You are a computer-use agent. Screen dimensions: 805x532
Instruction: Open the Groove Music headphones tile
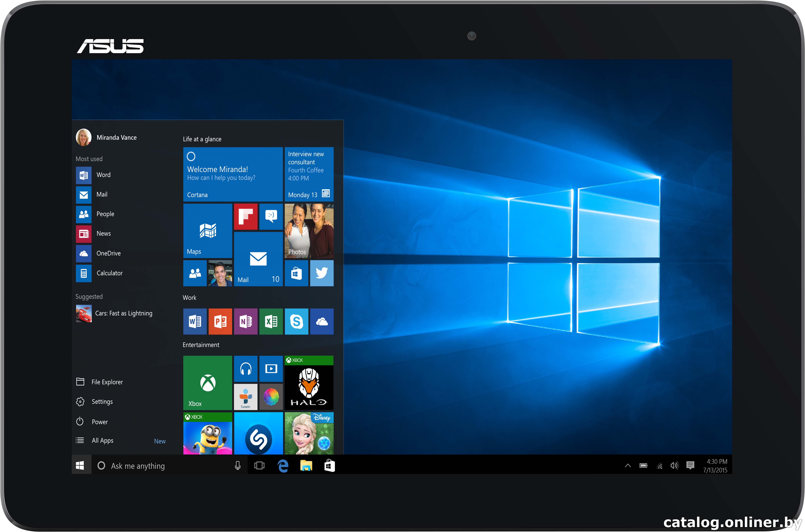[246, 369]
